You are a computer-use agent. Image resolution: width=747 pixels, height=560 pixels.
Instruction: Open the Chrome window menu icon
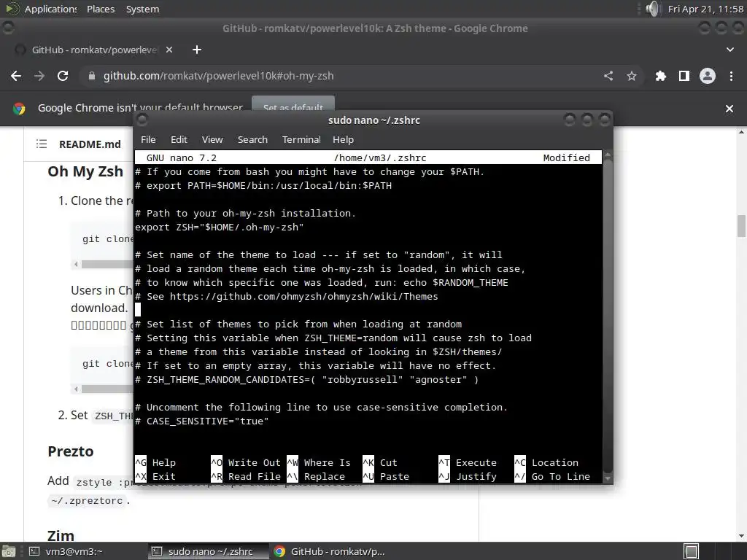point(7,28)
